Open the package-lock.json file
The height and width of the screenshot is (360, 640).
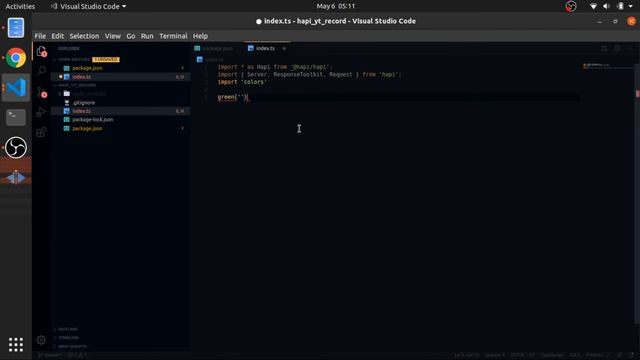coord(120,120)
